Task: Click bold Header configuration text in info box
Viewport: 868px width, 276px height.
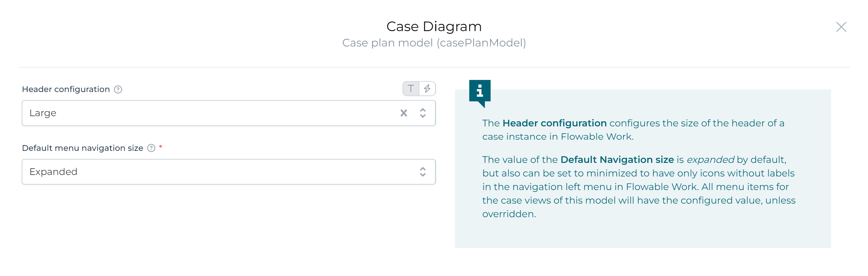Action: click(554, 123)
